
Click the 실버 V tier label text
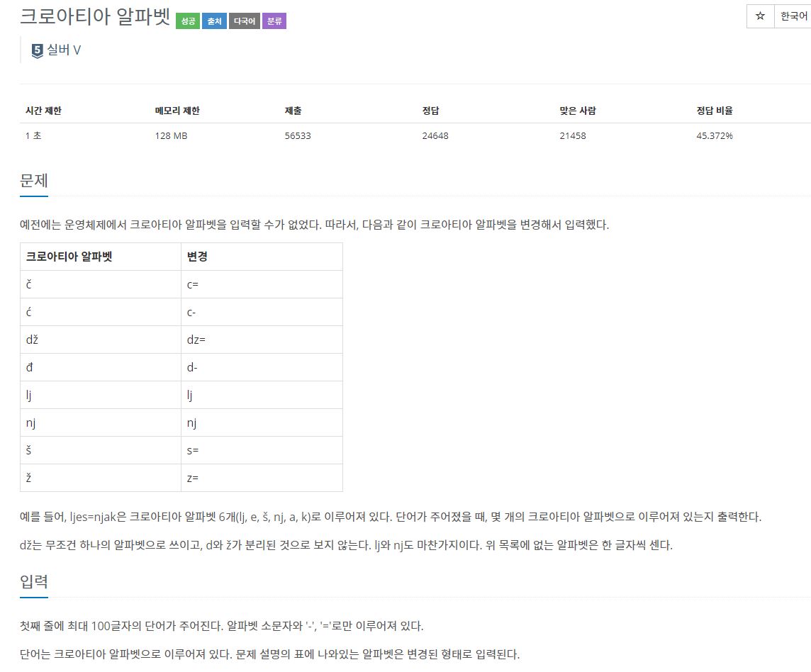coord(64,50)
